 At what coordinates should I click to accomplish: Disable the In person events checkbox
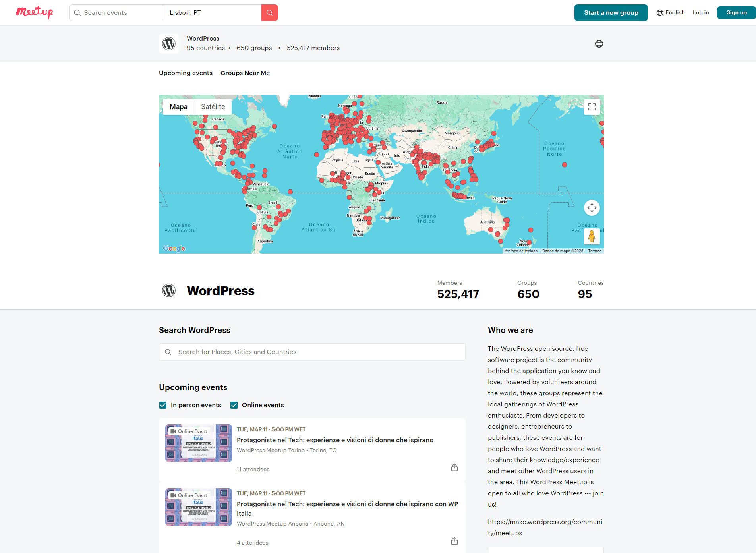pyautogui.click(x=163, y=405)
